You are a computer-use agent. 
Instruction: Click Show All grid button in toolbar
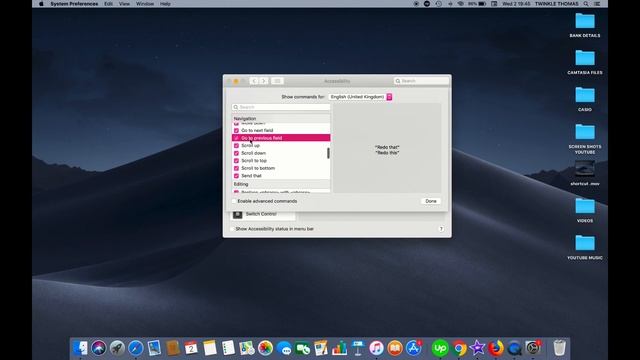(277, 81)
